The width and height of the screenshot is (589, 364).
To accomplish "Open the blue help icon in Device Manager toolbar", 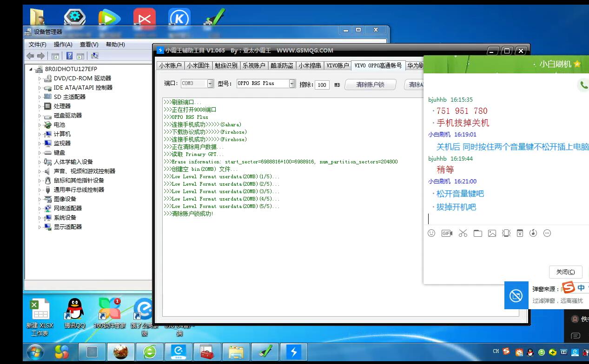I will 69,56.
